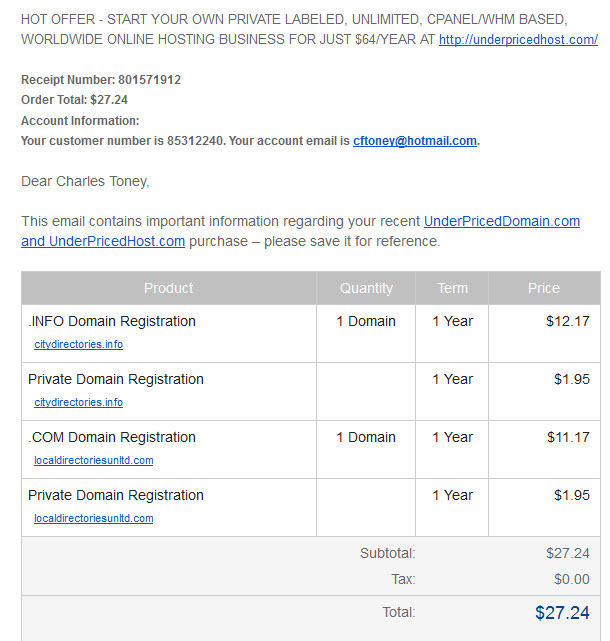Click the Term column header
This screenshot has width=610, height=641.
[x=452, y=288]
